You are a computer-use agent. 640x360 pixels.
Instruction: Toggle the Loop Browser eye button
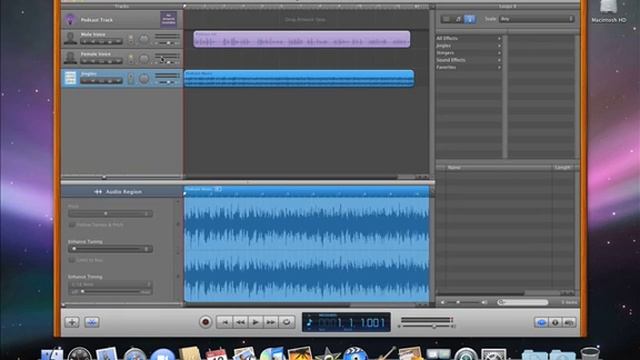(x=541, y=322)
